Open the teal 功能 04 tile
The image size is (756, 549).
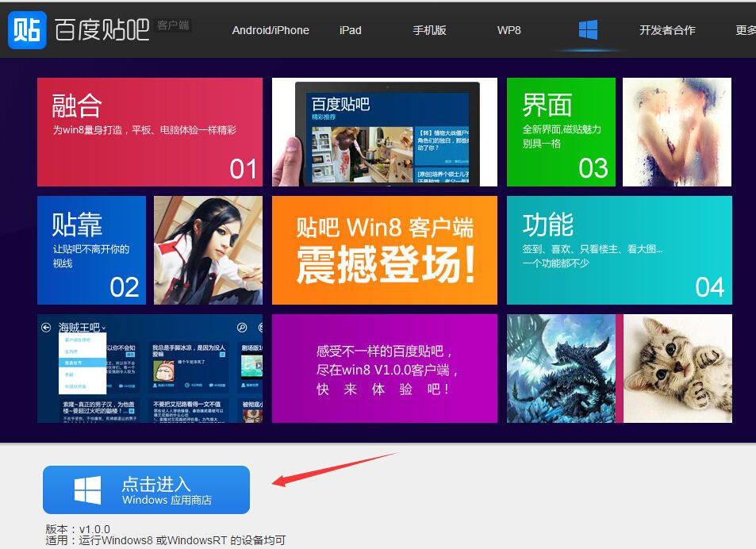[619, 250]
